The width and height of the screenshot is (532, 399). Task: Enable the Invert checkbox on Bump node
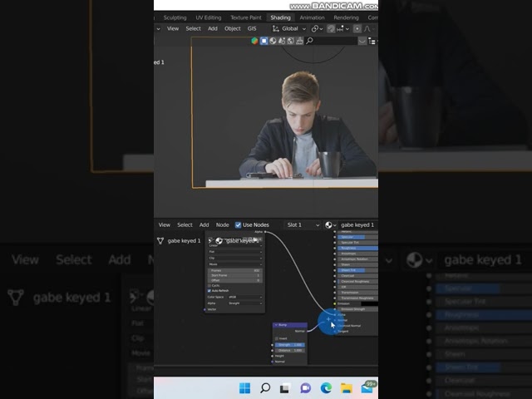[x=277, y=338]
